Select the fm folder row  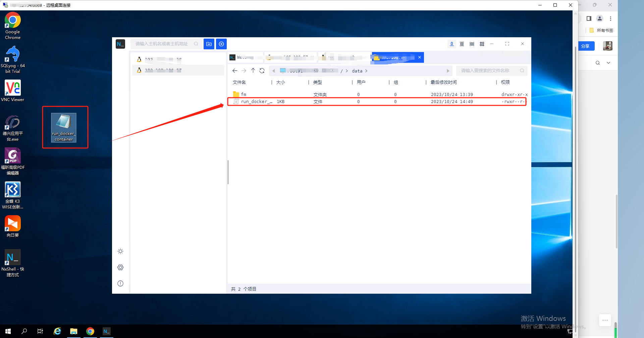click(379, 94)
